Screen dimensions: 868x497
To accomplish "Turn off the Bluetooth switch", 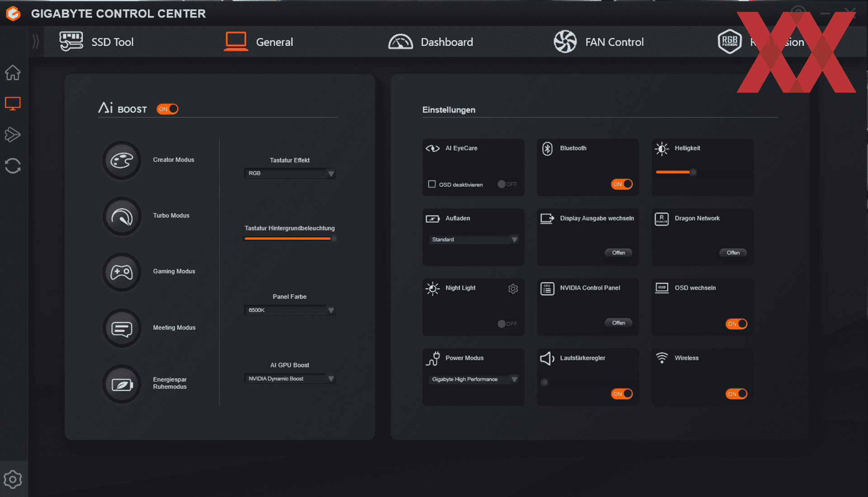I will [x=622, y=184].
